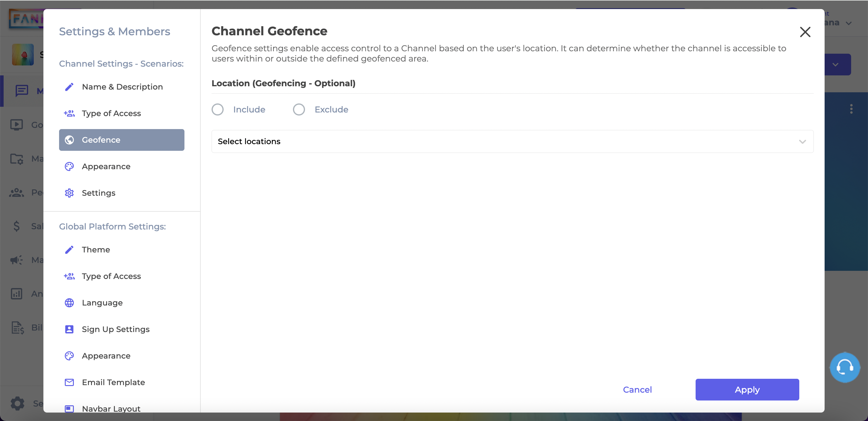Image resolution: width=868 pixels, height=421 pixels.
Task: Click the palette icon beside channel Appearance
Action: point(69,166)
